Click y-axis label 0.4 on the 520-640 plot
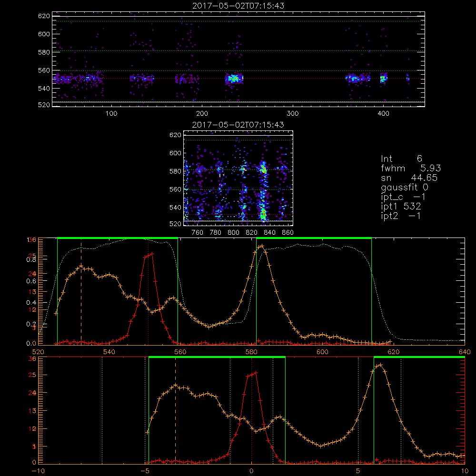 coord(31,303)
